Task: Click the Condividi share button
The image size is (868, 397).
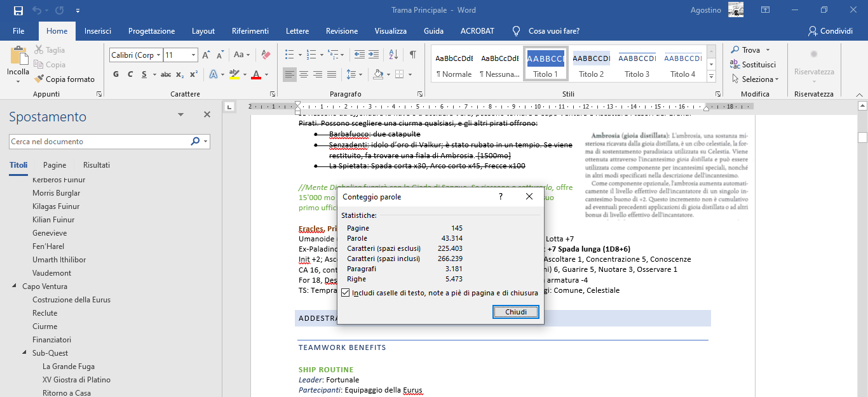Action: click(830, 31)
